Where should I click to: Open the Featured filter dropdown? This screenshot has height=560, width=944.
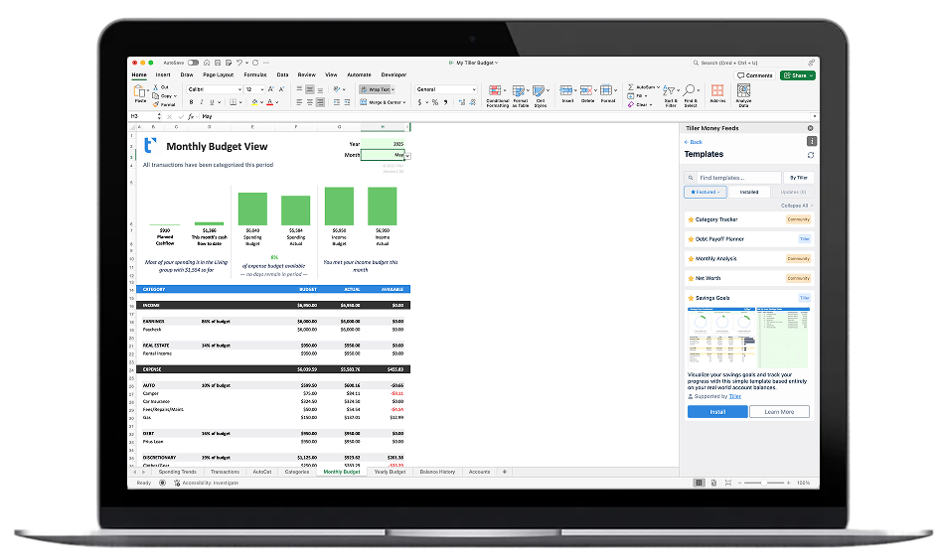click(x=705, y=192)
